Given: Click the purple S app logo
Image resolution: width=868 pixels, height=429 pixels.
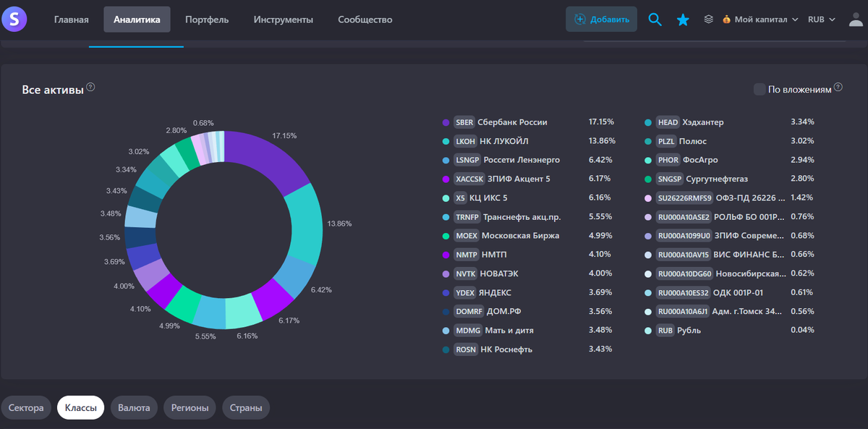Looking at the screenshot, I should pos(14,19).
